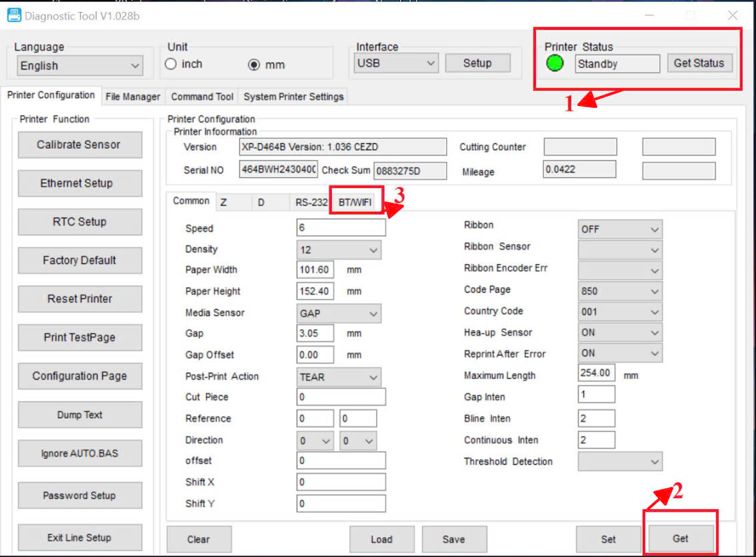Click the Calibrate Sensor button
756x557 pixels.
click(79, 145)
